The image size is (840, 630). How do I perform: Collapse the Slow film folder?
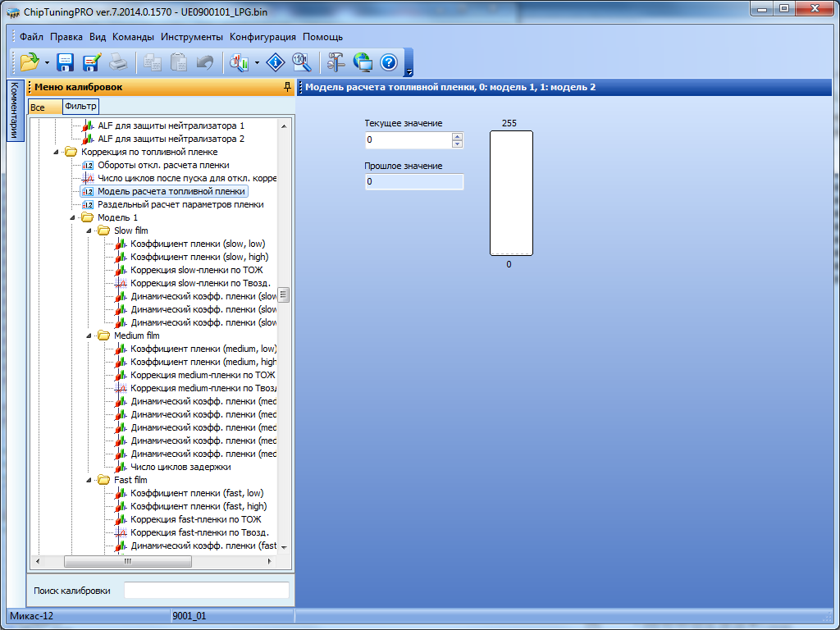click(89, 231)
